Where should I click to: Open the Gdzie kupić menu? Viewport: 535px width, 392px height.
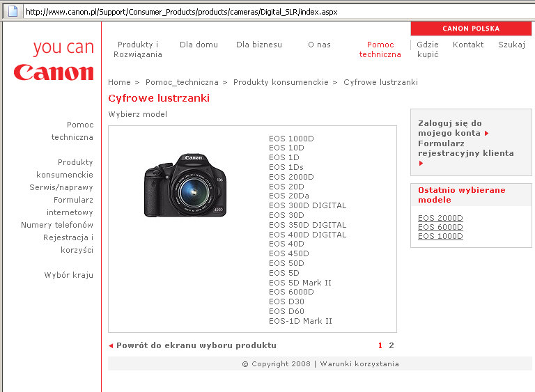pyautogui.click(x=428, y=49)
